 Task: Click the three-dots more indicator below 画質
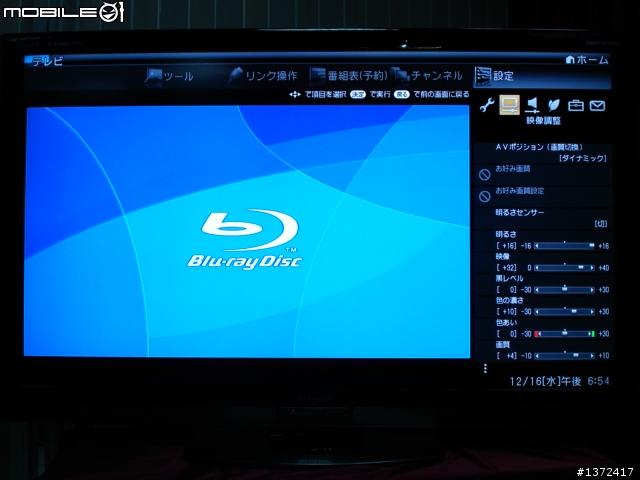(485, 369)
